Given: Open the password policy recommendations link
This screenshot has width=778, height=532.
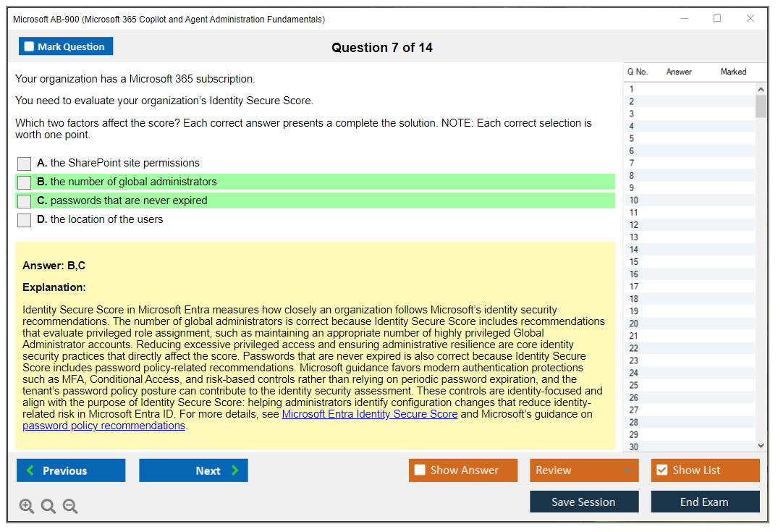Looking at the screenshot, I should point(103,426).
